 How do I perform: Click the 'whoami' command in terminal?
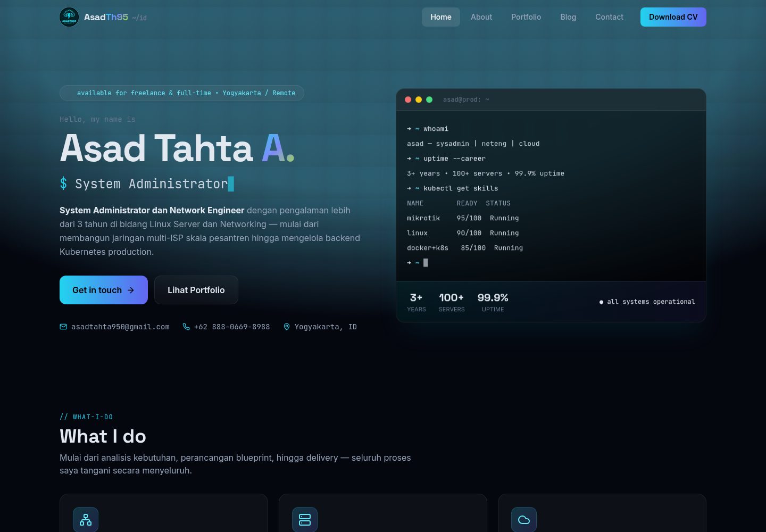coord(436,129)
